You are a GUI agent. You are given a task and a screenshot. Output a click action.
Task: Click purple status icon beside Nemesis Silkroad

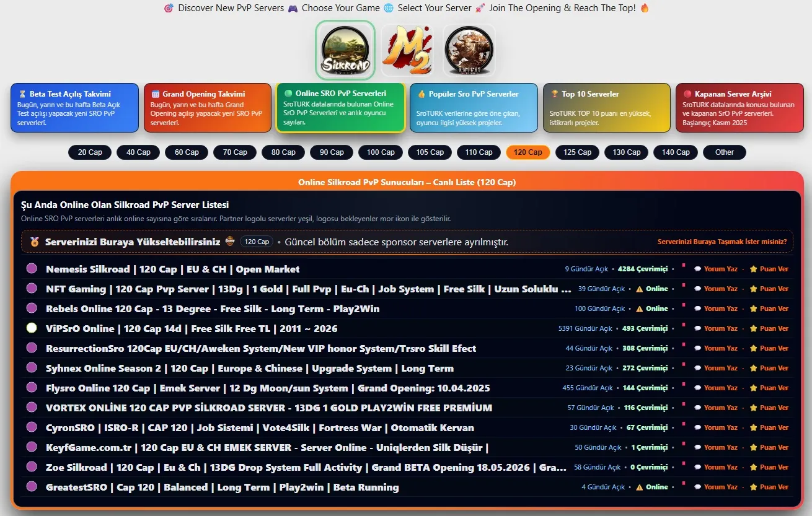point(32,269)
